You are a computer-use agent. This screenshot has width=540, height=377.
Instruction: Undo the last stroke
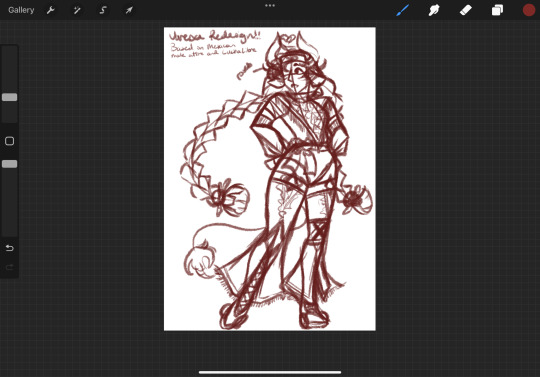click(10, 248)
